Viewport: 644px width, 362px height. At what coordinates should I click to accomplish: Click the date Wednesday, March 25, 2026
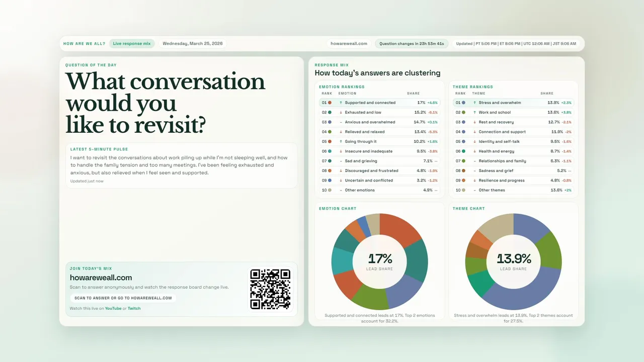click(x=193, y=44)
